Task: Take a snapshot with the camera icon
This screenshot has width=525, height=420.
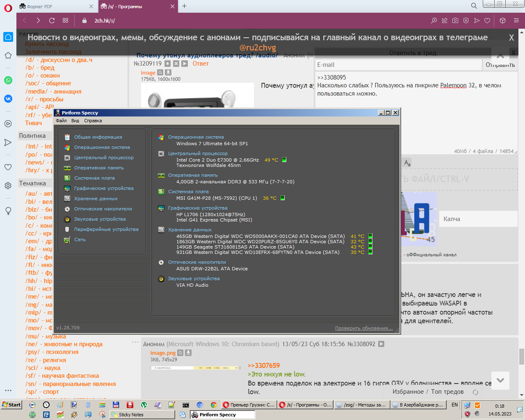Action: tap(455, 21)
